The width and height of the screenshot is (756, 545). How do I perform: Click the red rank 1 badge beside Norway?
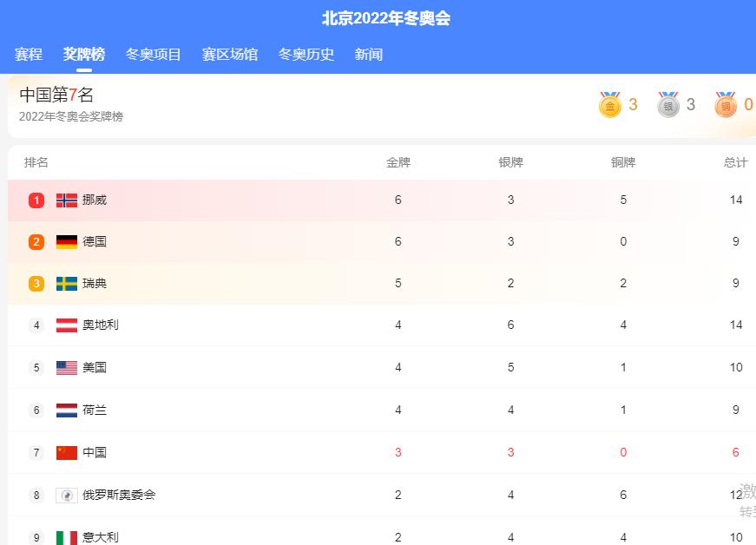[x=36, y=199]
